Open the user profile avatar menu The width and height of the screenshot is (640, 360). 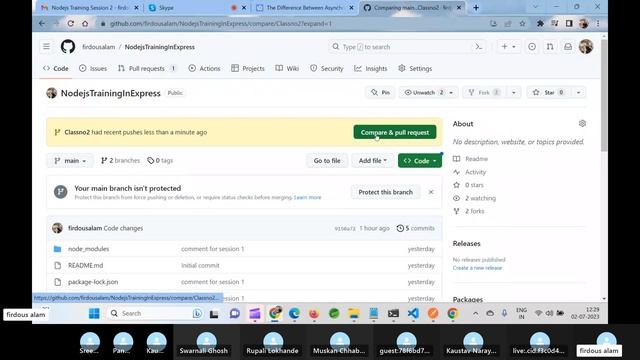[x=586, y=47]
